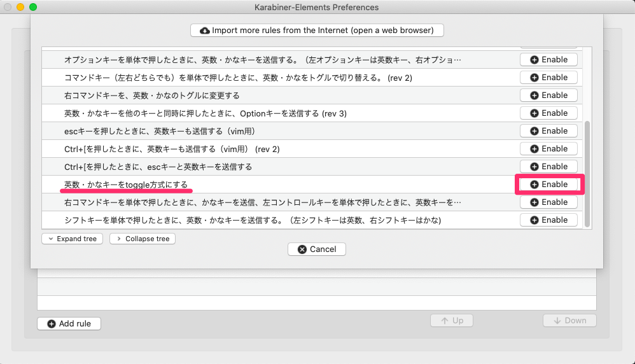Image resolution: width=635 pixels, height=364 pixels.
Task: Click the Down button in Preferences
Action: tap(569, 321)
